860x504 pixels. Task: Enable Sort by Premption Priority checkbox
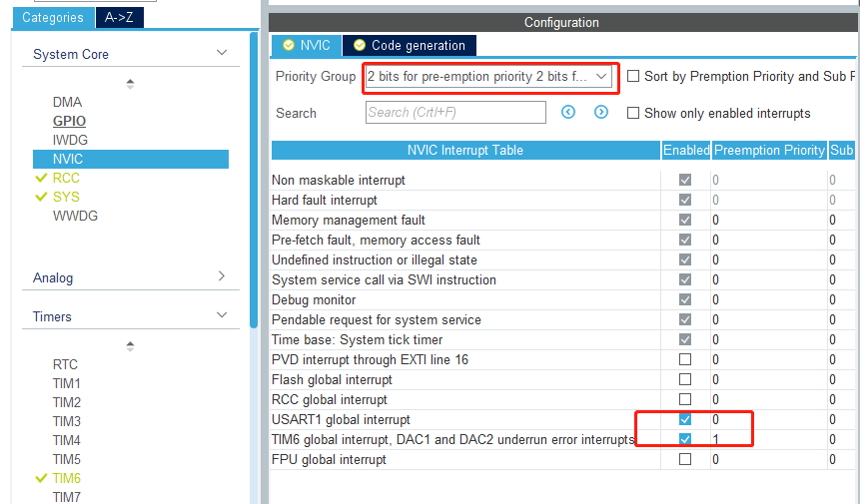click(x=633, y=76)
